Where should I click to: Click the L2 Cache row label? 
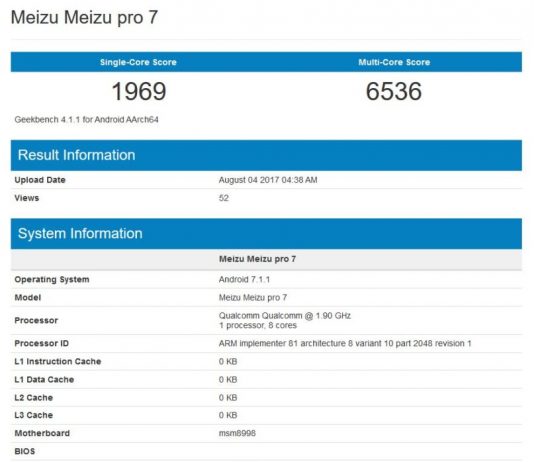click(x=34, y=397)
